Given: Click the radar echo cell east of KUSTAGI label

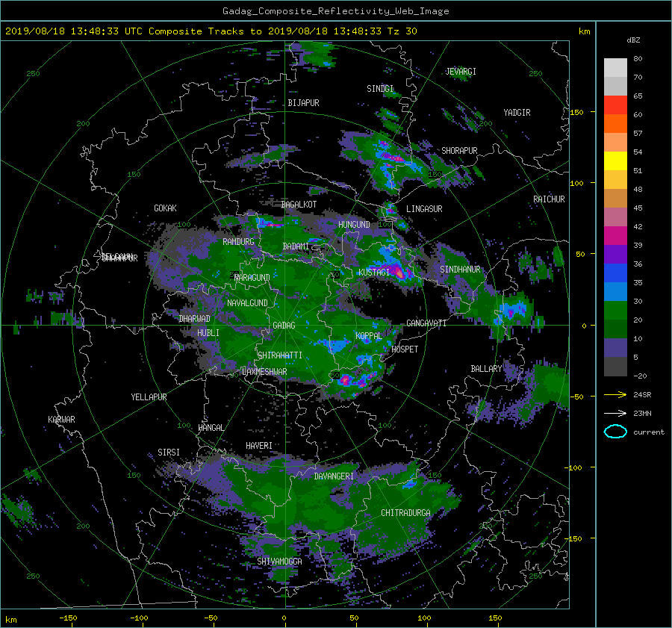Looking at the screenshot, I should pyautogui.click(x=399, y=273).
